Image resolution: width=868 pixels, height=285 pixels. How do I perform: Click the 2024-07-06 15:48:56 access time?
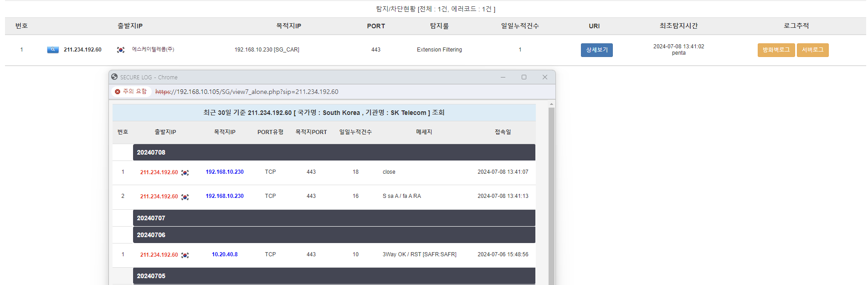[x=503, y=254]
